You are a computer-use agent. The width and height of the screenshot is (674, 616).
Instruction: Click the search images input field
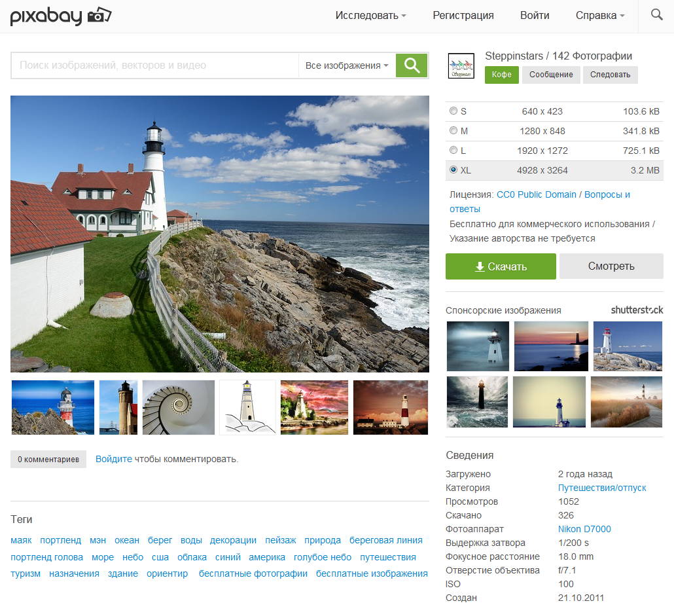pyautogui.click(x=154, y=65)
